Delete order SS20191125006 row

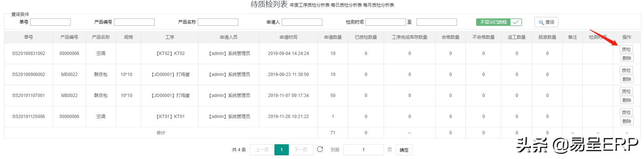626,121
